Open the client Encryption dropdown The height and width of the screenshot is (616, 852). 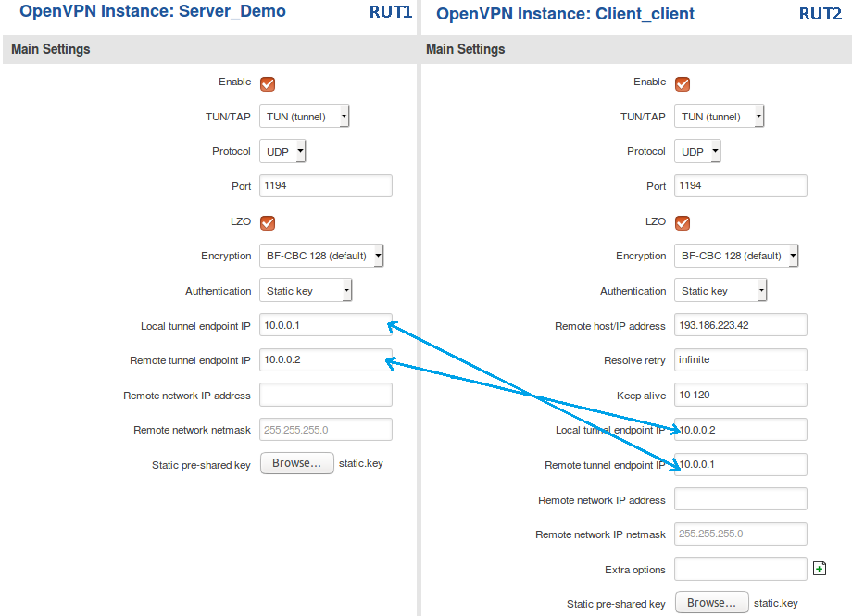click(735, 256)
